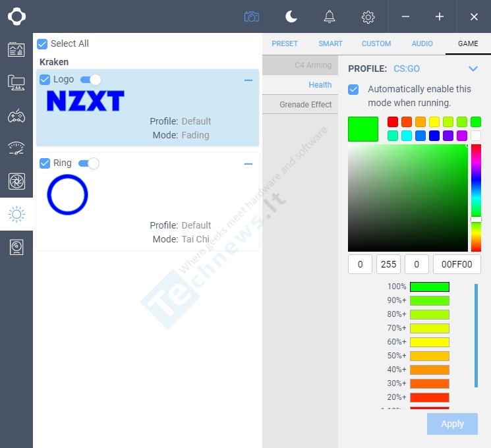Click inside the saturation color gradient box

408,198
